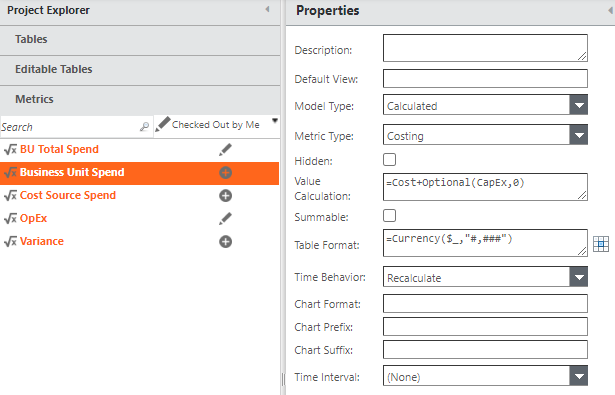The width and height of the screenshot is (615, 395).
Task: Open the Checked Out by Me filter arrow
Action: (x=275, y=120)
